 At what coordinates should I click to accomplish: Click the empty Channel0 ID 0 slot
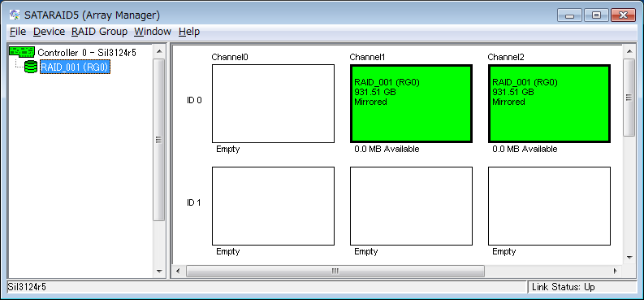click(x=273, y=103)
